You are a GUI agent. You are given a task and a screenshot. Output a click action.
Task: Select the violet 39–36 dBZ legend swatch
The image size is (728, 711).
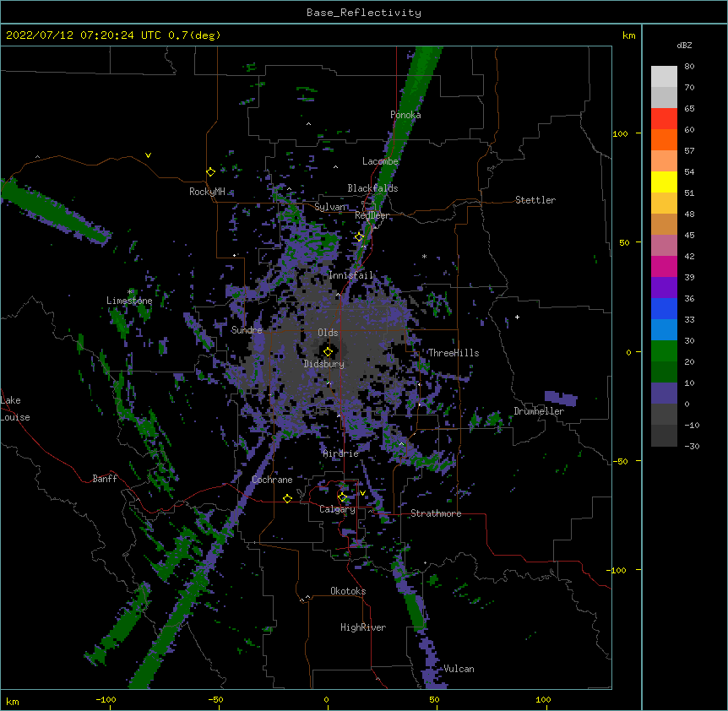click(x=664, y=288)
